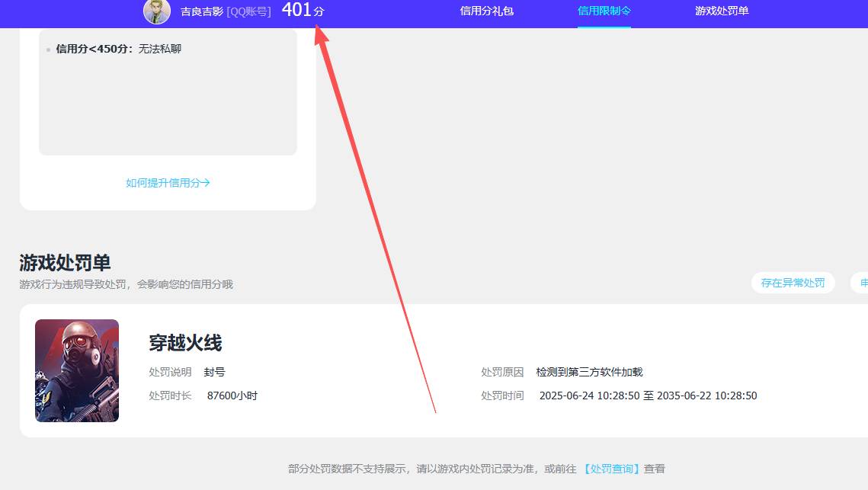
Task: Click the highlighted tab underline indicator
Action: (x=604, y=26)
